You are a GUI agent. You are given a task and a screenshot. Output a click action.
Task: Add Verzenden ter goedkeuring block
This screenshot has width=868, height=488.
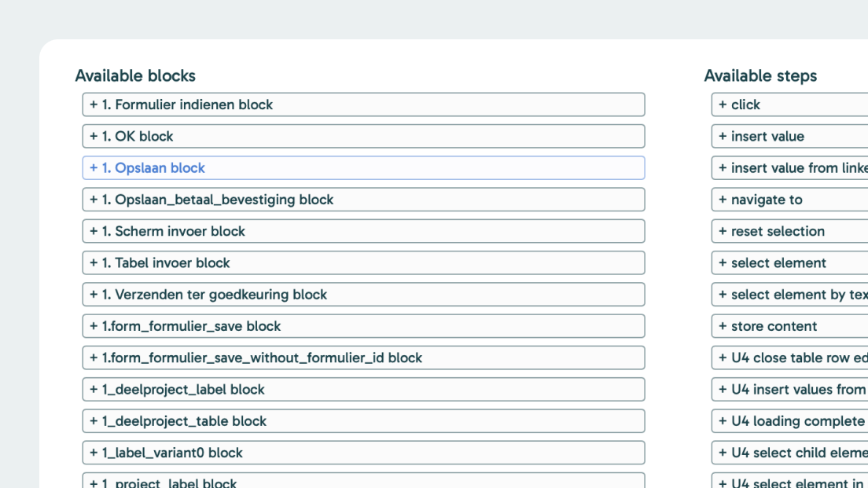pos(363,295)
